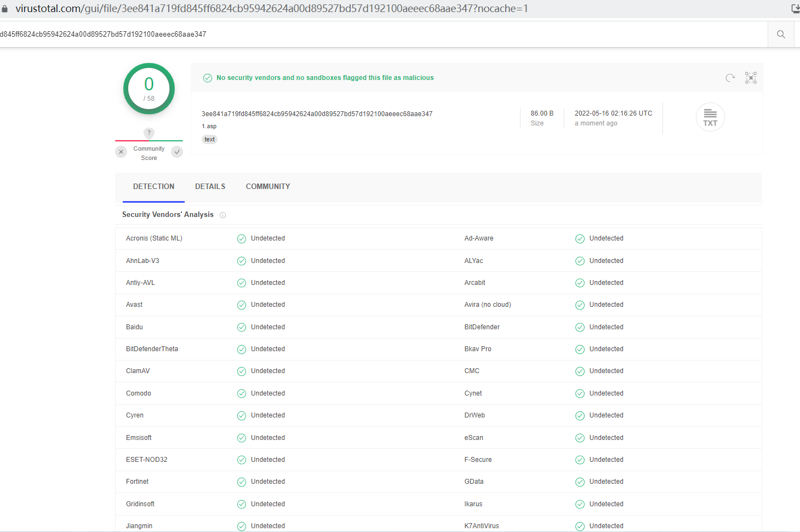Click DrWeb undetected check icon

(580, 415)
